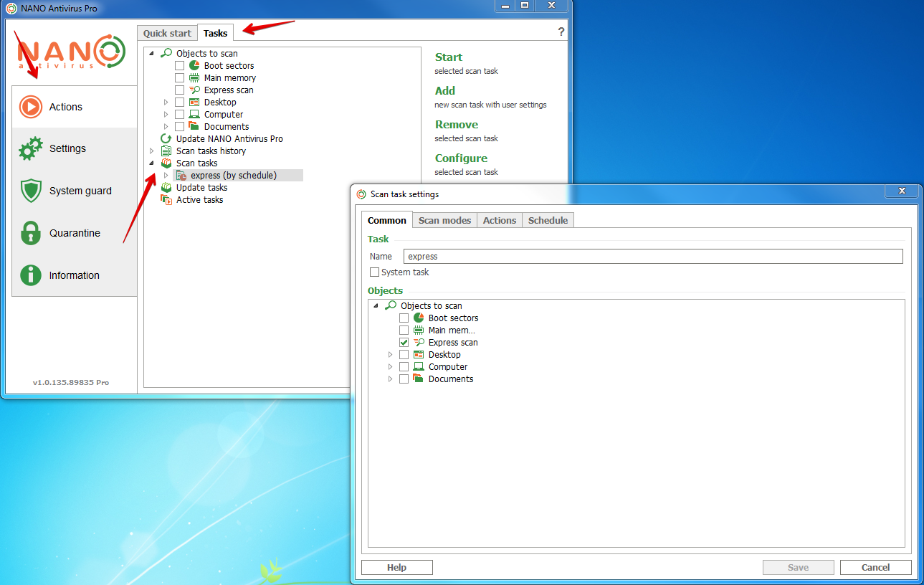Uncheck Express scan in the task settings dialog

[404, 343]
